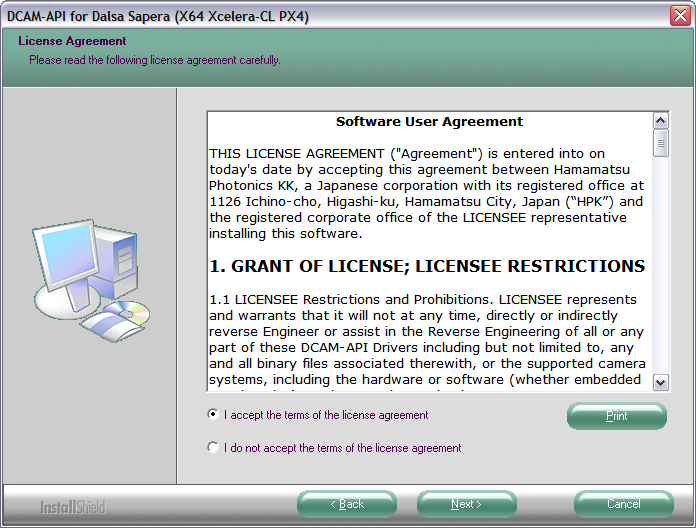
Task: Click the 'License Agreement' header title
Action: coord(72,41)
